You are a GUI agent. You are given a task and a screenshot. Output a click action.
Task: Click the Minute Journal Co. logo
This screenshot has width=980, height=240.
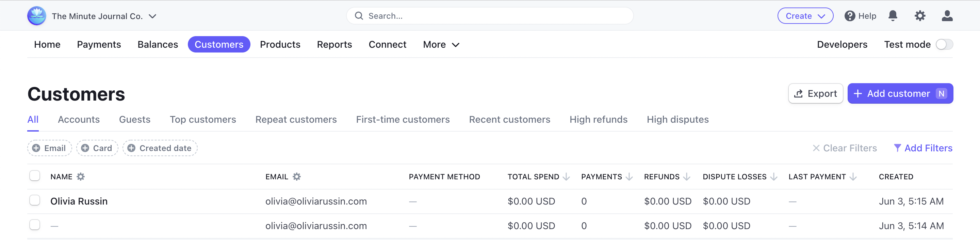36,16
